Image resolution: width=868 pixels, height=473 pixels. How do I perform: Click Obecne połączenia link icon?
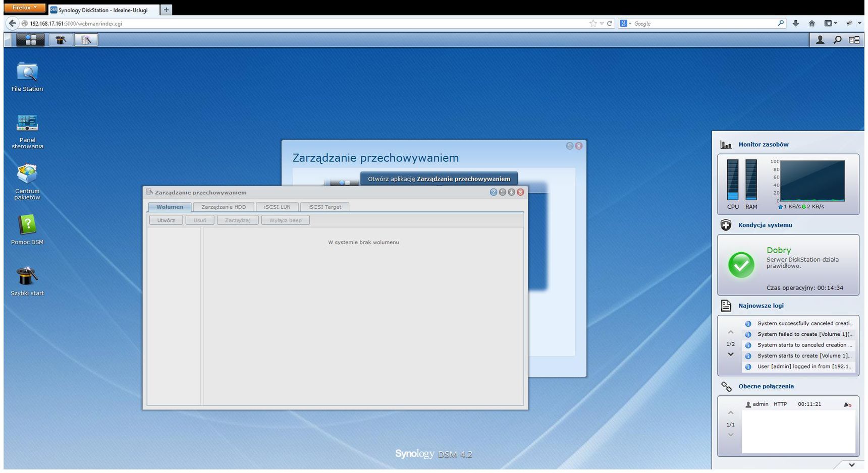pyautogui.click(x=726, y=386)
